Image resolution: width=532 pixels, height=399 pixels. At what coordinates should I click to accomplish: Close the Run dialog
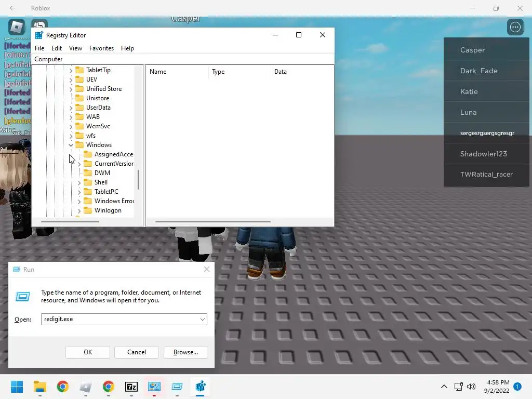click(x=207, y=270)
